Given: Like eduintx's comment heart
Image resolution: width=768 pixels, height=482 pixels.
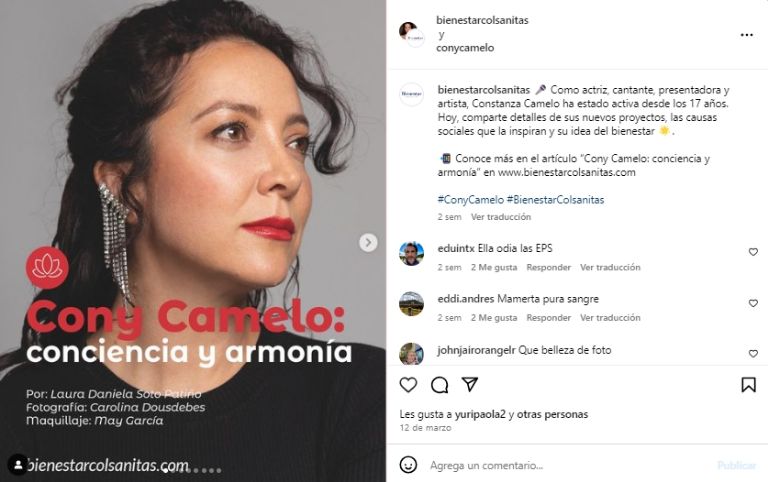Looking at the screenshot, I should [x=753, y=252].
